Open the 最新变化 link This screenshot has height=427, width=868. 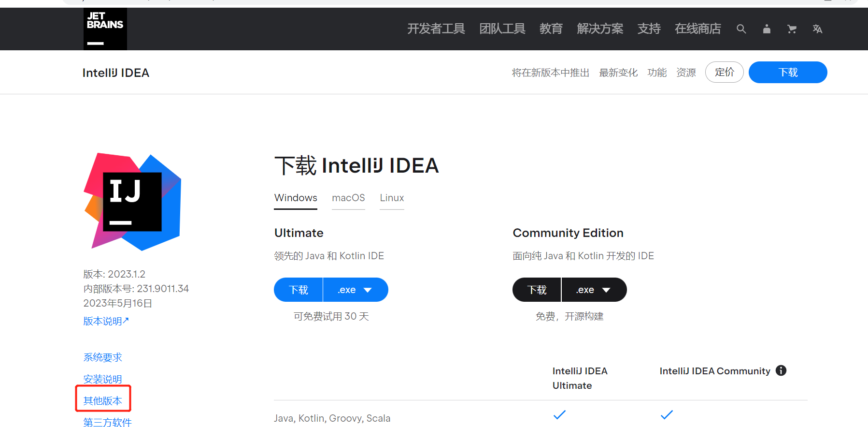(x=618, y=73)
